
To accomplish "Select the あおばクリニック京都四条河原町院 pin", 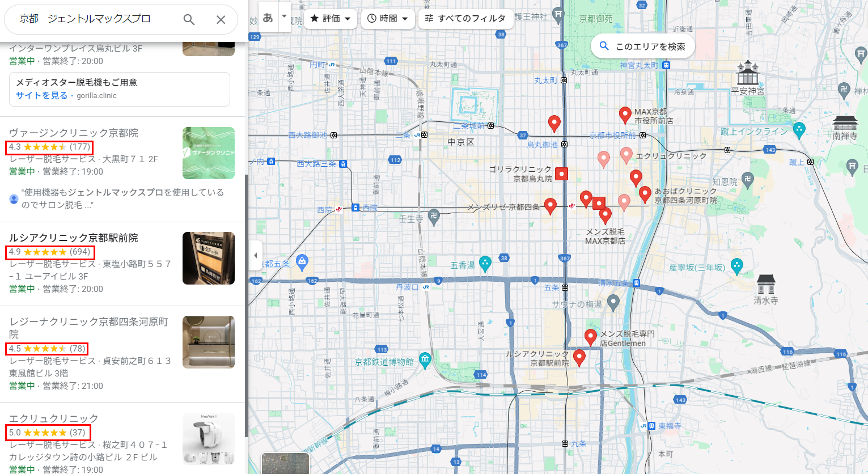I will point(645,194).
